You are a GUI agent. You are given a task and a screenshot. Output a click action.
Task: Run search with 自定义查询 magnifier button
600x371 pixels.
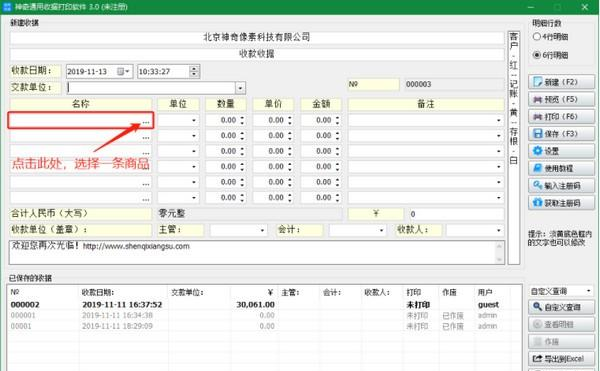561,307
